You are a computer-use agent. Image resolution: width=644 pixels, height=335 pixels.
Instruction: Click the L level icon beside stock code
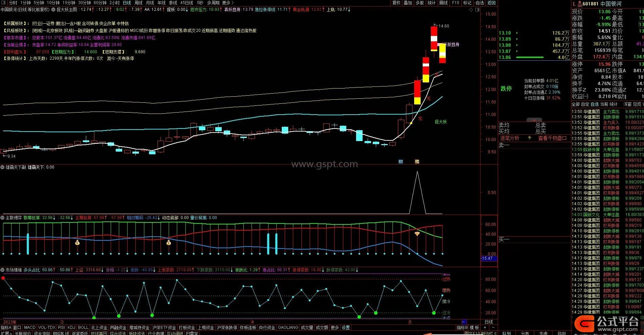tap(574, 4)
